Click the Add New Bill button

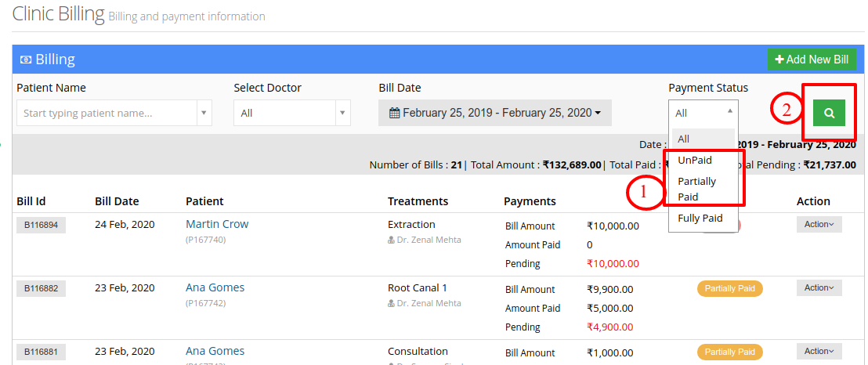[812, 60]
